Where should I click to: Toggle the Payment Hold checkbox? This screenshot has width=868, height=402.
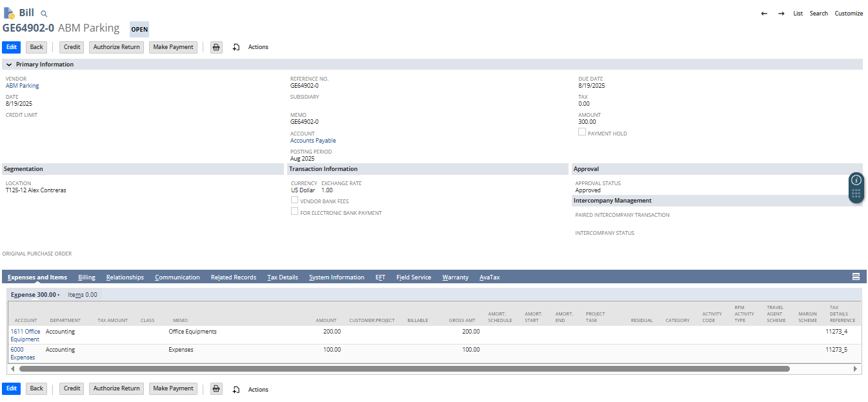pos(582,132)
